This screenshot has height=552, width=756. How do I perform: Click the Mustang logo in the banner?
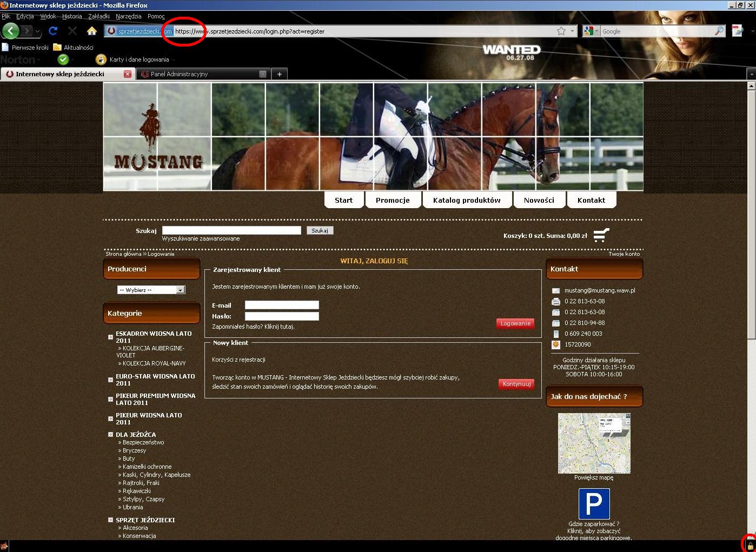(x=157, y=137)
